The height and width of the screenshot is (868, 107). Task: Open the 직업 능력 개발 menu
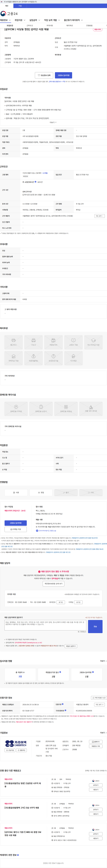52,20
